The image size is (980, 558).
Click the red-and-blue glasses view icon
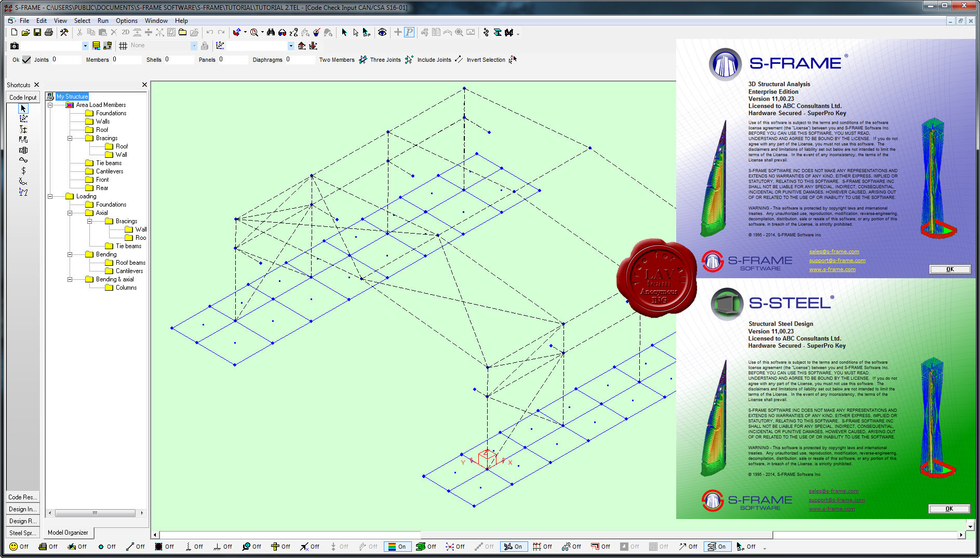coord(282,32)
